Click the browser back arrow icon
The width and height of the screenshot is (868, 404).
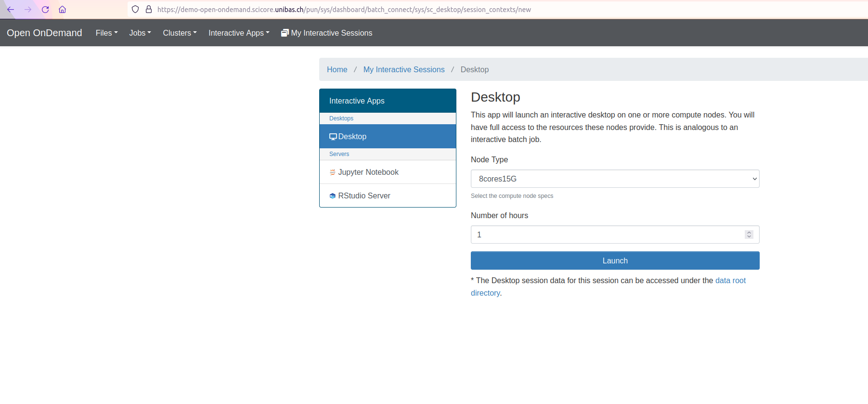coord(11,10)
